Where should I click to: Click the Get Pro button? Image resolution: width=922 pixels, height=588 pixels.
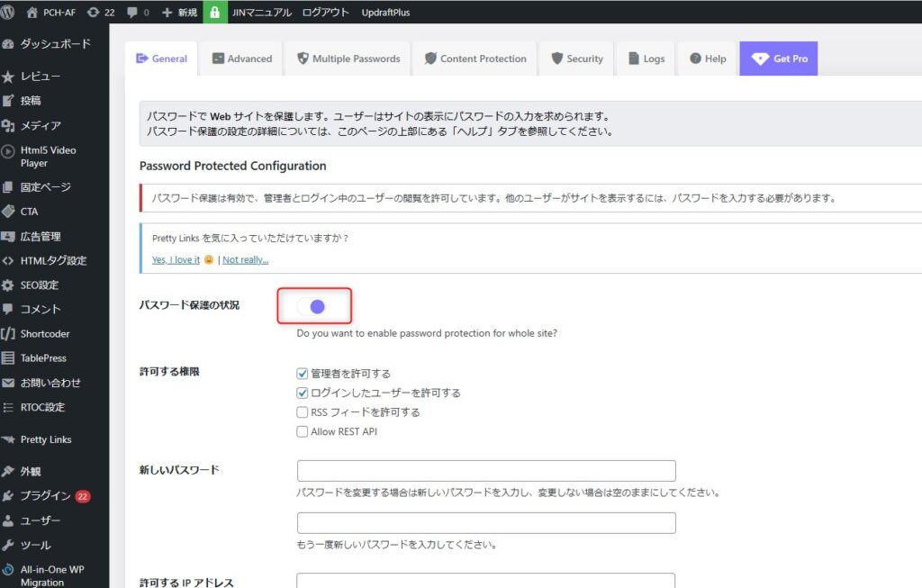(779, 59)
